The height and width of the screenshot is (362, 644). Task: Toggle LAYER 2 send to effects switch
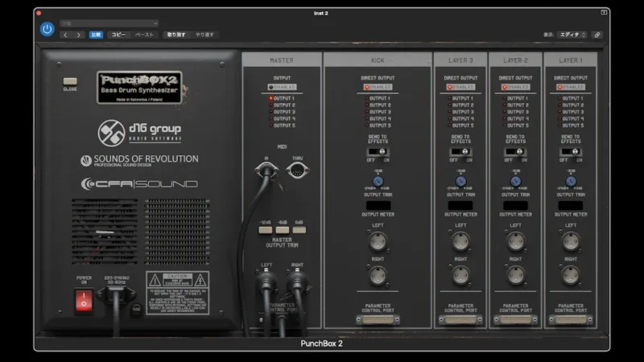pyautogui.click(x=515, y=151)
